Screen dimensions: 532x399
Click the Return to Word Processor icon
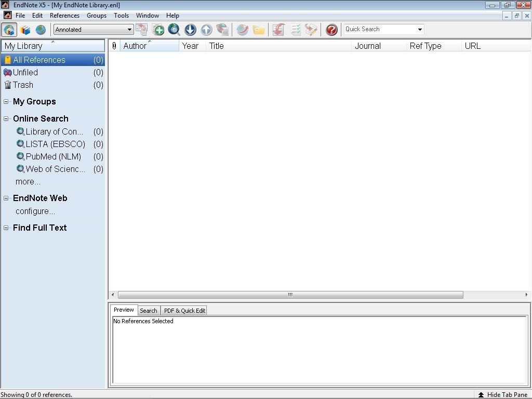pyautogui.click(x=311, y=30)
